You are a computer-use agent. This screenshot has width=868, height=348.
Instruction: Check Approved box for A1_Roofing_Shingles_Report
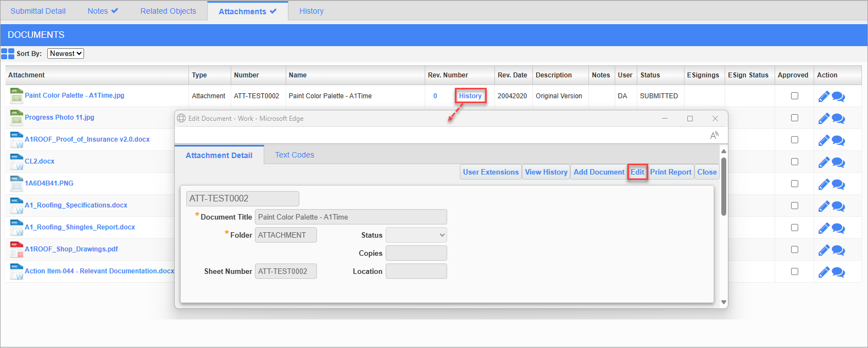[x=794, y=227]
